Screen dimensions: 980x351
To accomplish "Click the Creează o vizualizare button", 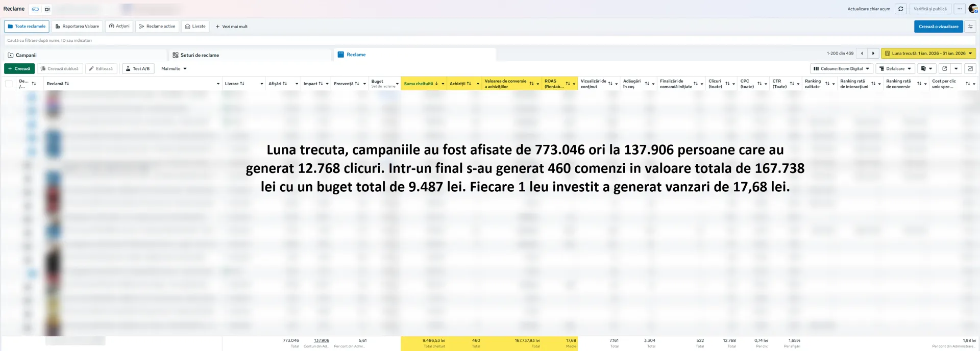I will tap(938, 27).
